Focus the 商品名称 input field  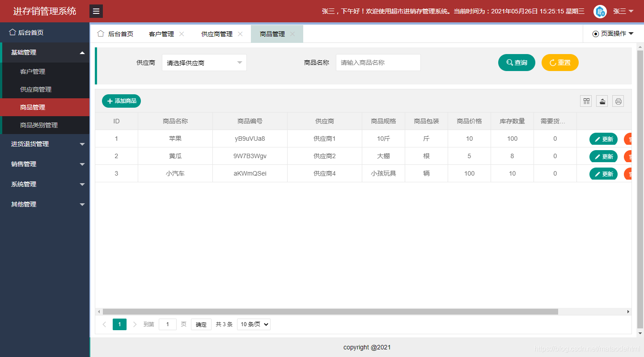click(x=378, y=63)
